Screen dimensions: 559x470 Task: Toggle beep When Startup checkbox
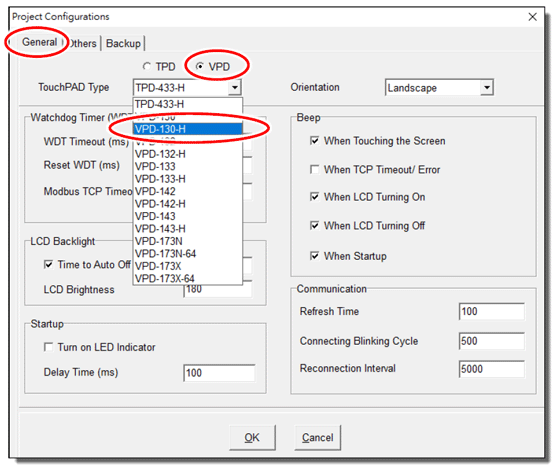tap(314, 256)
